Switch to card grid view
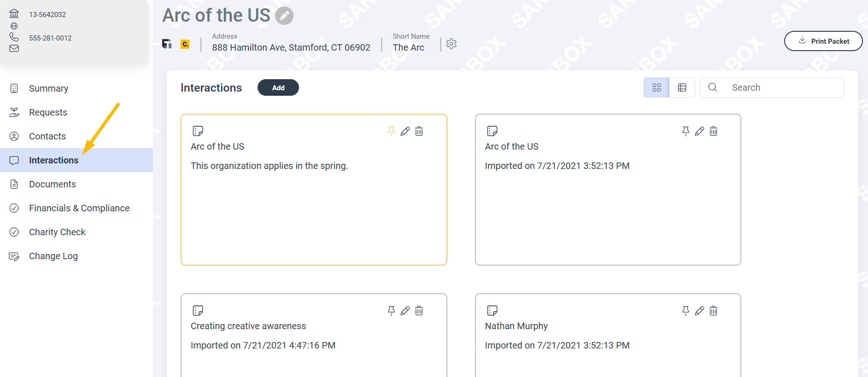This screenshot has width=868, height=377. pos(657,87)
